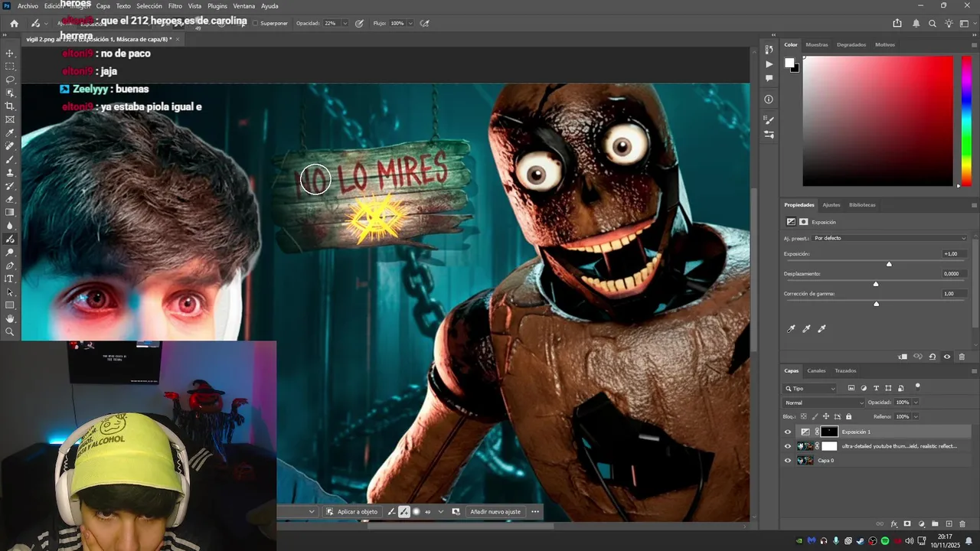Image resolution: width=980 pixels, height=551 pixels.
Task: Open the Bibliotecas tab
Action: point(862,205)
